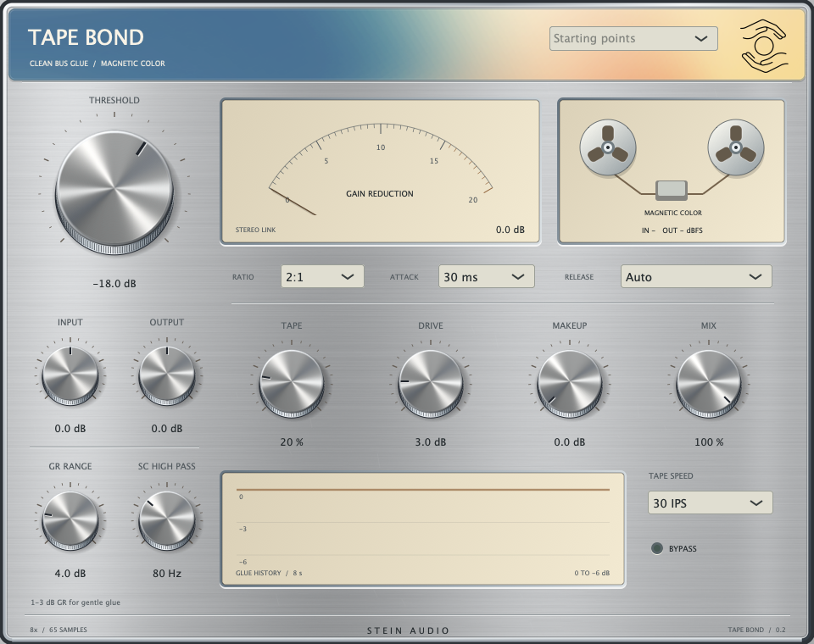Click the right tape reel icon

coord(736,147)
